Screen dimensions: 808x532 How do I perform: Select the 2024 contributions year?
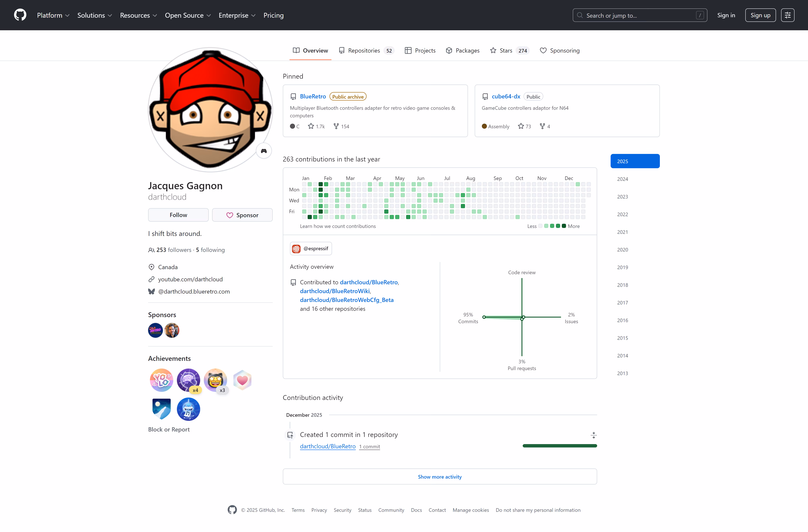pos(622,179)
